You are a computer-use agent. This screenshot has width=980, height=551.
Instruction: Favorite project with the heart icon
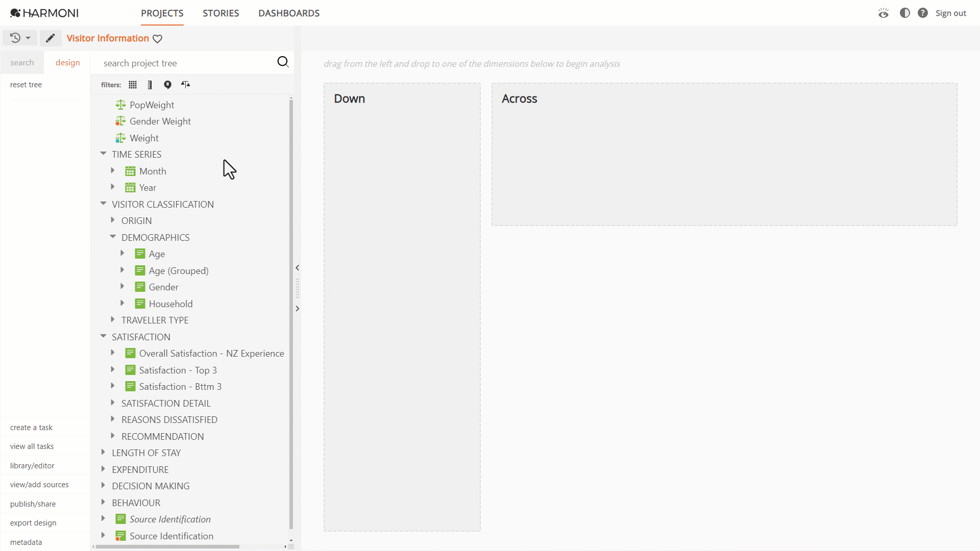158,39
